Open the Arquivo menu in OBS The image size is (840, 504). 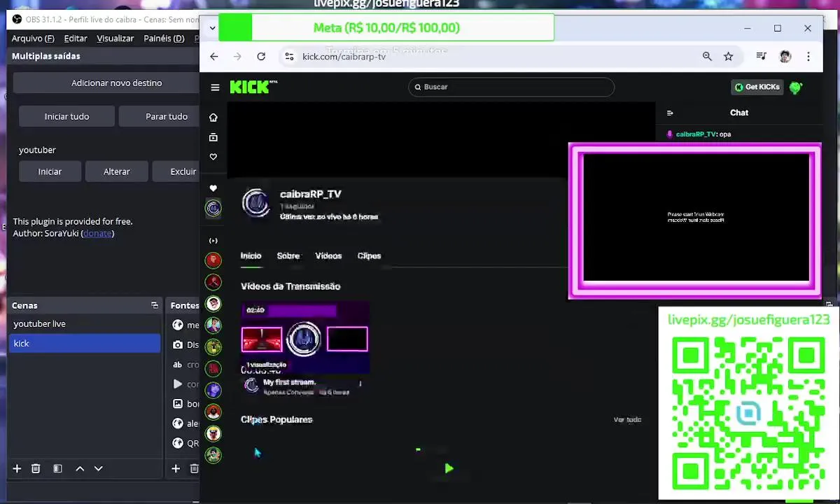coord(33,38)
